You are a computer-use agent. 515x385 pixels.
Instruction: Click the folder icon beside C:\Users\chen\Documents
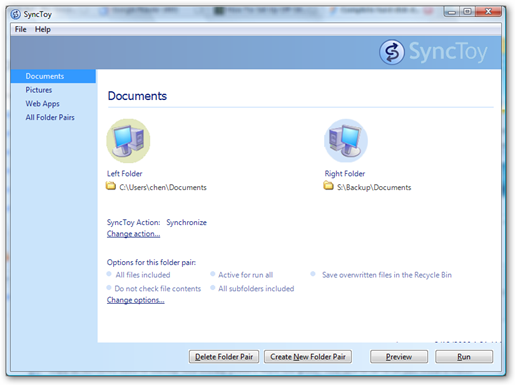click(111, 186)
